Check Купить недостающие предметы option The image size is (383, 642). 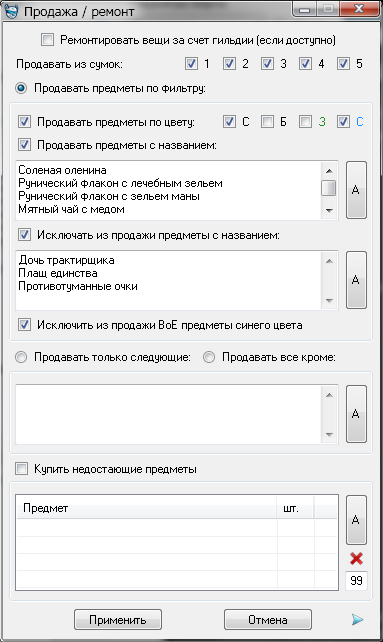21,469
